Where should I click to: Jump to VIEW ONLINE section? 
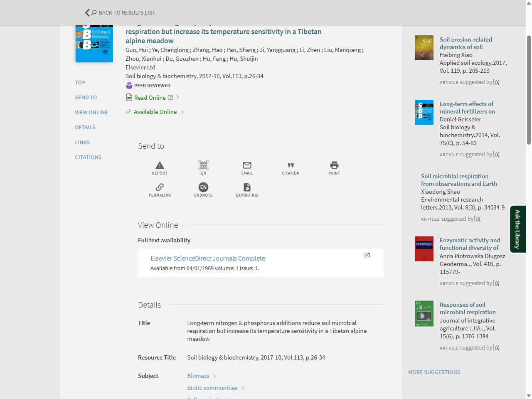point(91,113)
